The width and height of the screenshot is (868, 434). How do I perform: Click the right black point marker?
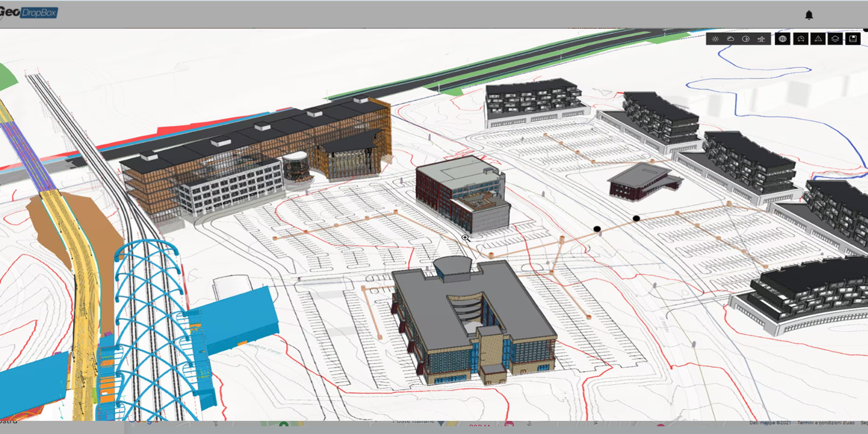(x=636, y=219)
